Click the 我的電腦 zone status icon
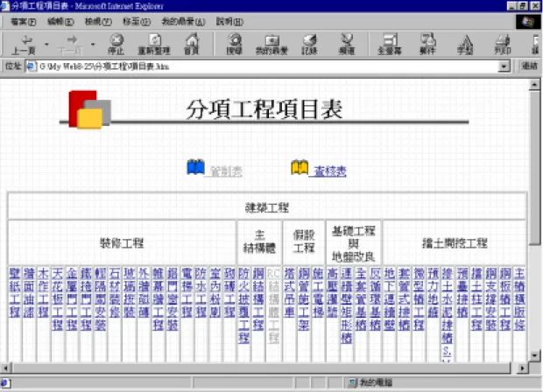This screenshot has width=543, height=392. pyautogui.click(x=353, y=382)
